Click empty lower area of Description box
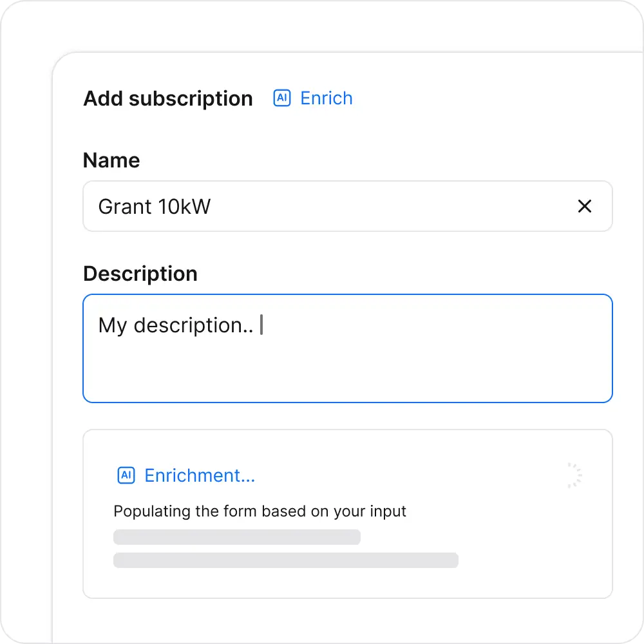 (x=348, y=377)
